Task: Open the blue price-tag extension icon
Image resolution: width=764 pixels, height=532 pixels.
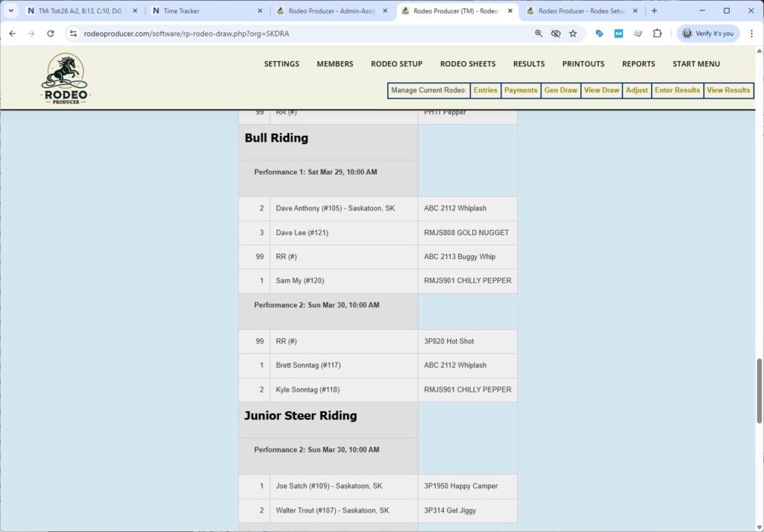Action: click(x=599, y=34)
